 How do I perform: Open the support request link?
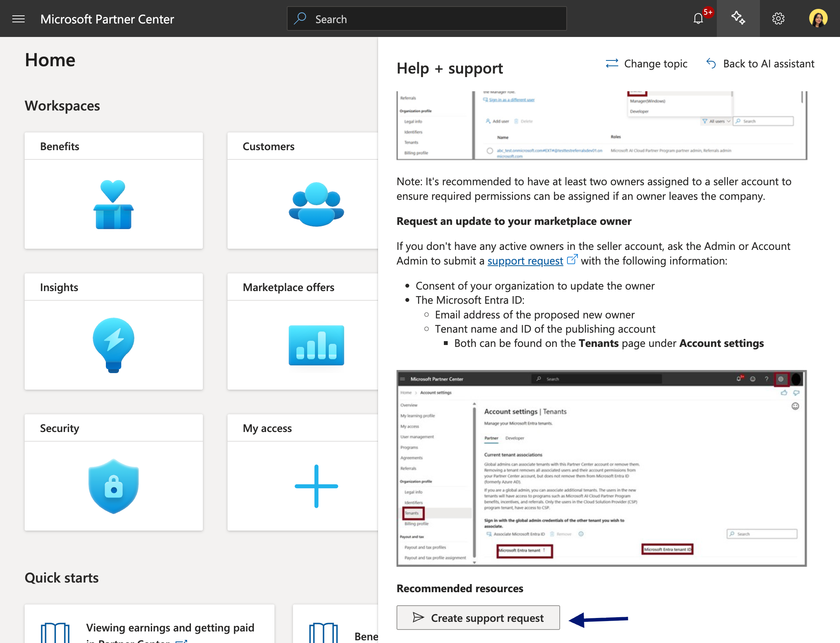pyautogui.click(x=525, y=261)
